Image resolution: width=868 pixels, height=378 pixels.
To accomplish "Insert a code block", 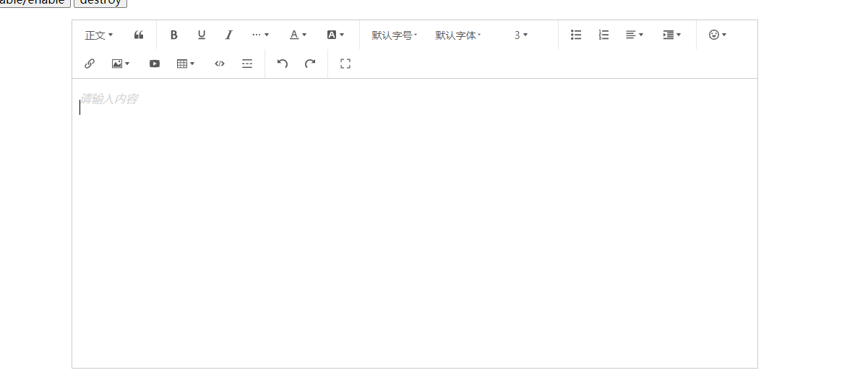I will 220,64.
